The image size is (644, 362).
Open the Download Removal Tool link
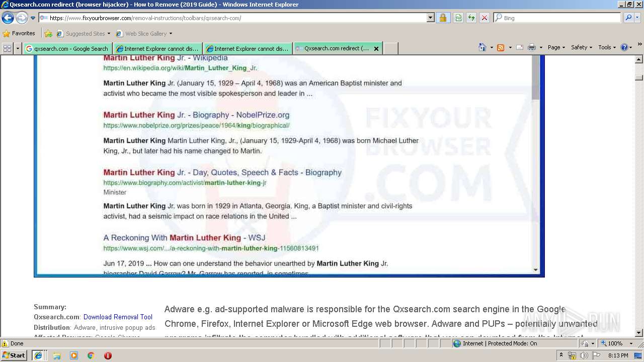tap(118, 317)
